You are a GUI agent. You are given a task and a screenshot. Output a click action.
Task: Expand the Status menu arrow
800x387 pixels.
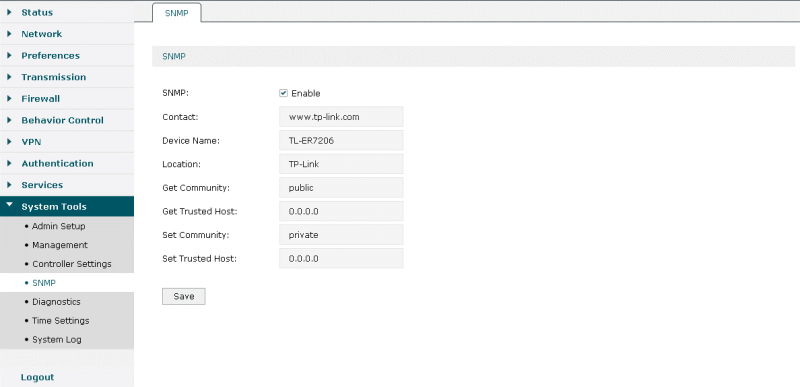pyautogui.click(x=9, y=12)
